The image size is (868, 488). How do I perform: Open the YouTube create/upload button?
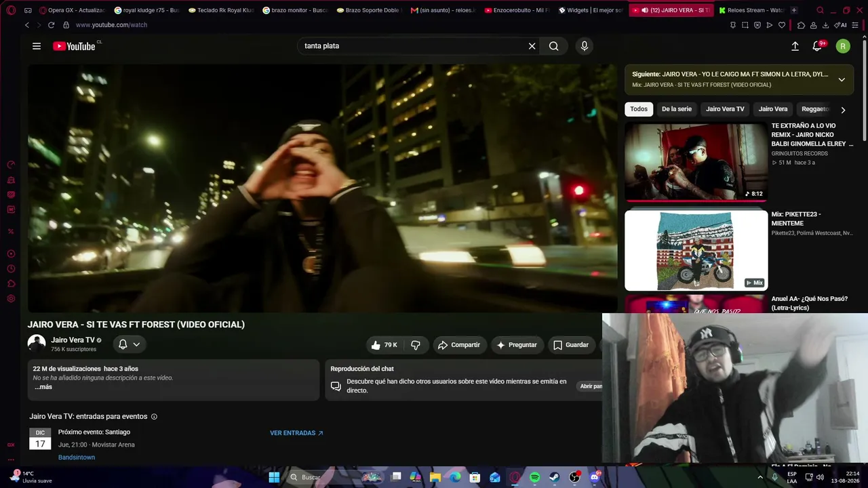[795, 46]
